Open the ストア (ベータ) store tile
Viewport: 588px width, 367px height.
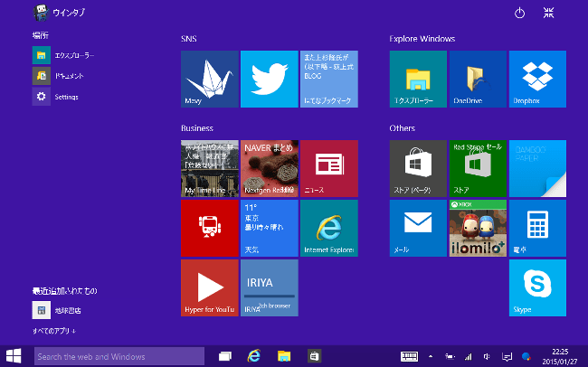418,169
